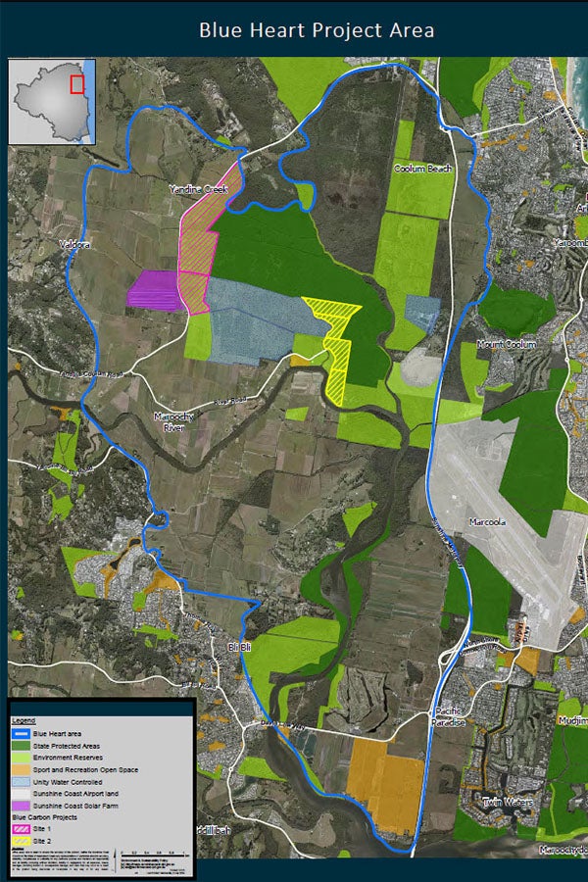Image resolution: width=588 pixels, height=882 pixels.
Task: Click the Sunshine Coast Airport land swatch
Action: point(22,794)
